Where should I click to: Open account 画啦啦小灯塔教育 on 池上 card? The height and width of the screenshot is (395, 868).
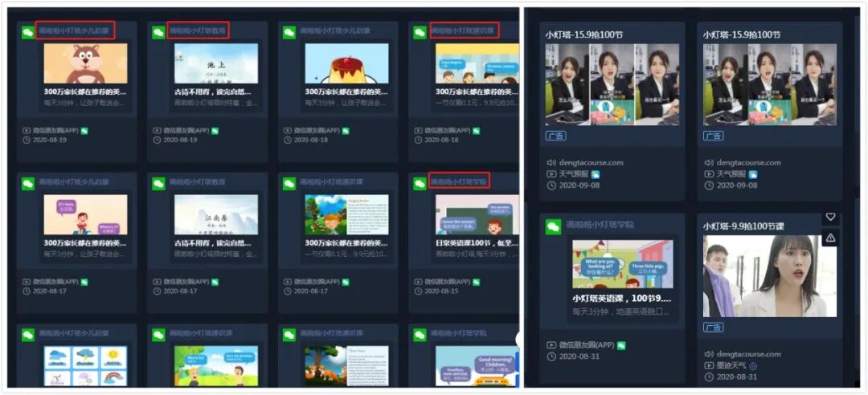198,31
